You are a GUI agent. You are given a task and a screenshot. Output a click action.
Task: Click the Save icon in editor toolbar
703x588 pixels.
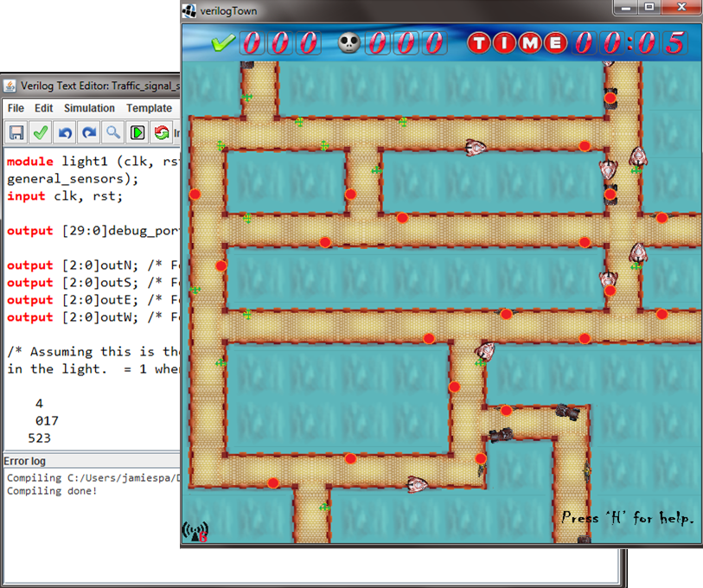point(16,132)
